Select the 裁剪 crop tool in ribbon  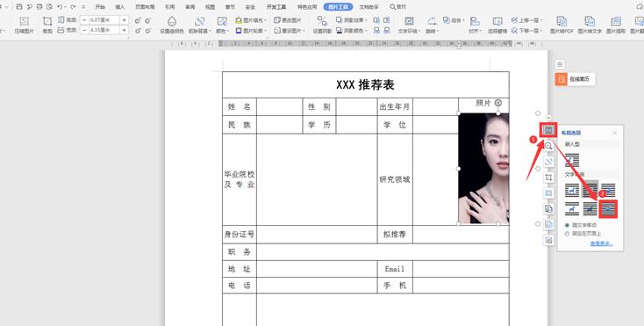[x=47, y=25]
